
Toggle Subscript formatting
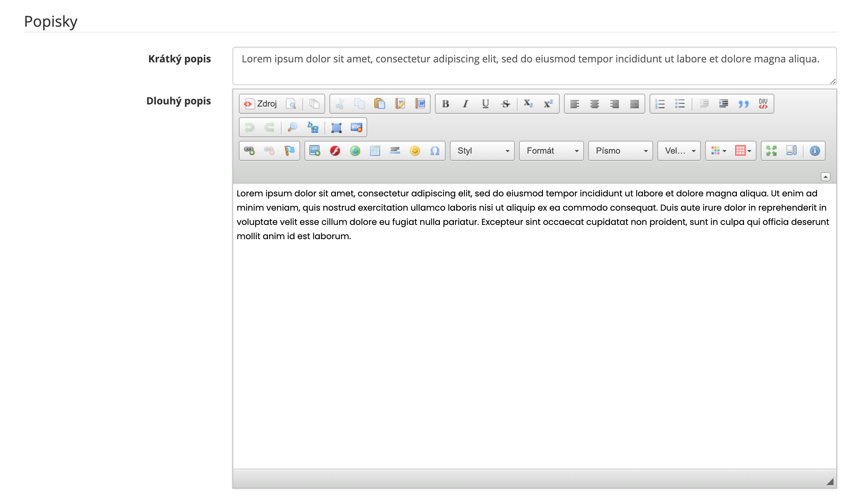point(528,104)
